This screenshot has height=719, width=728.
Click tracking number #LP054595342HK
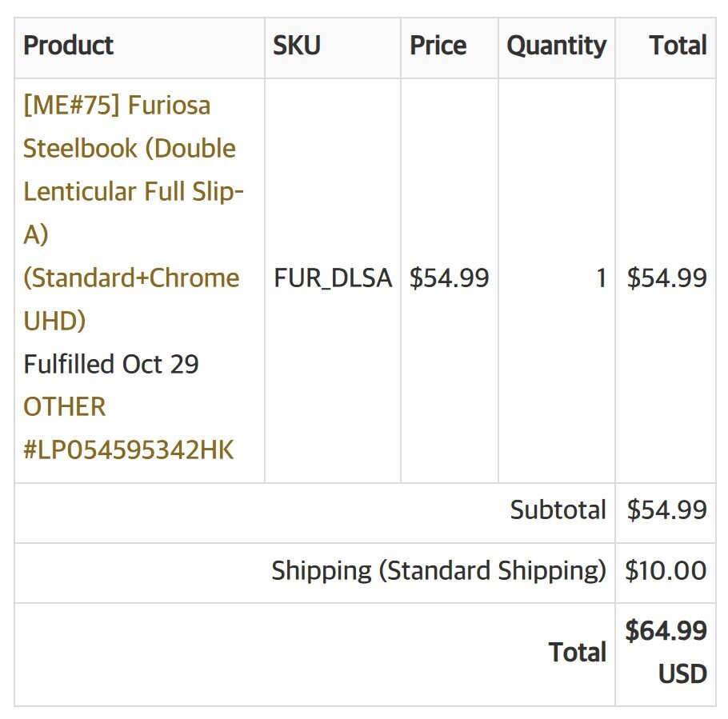click(128, 449)
